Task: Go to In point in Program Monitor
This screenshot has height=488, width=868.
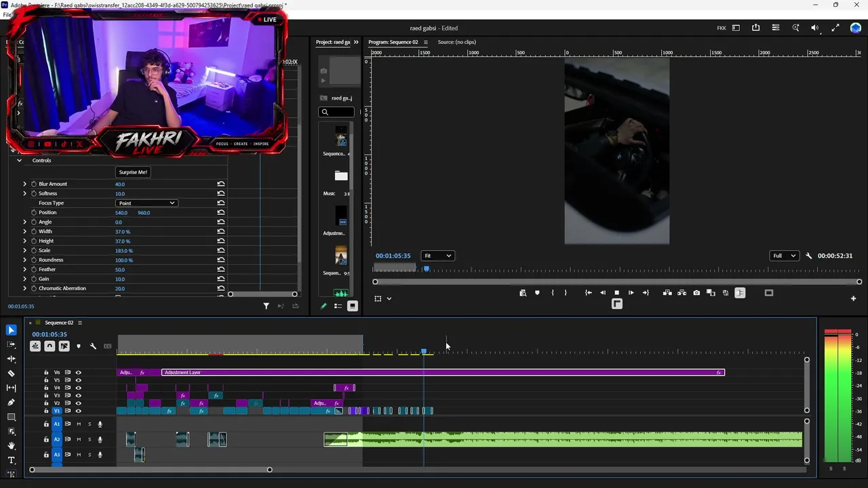Action: [588, 293]
